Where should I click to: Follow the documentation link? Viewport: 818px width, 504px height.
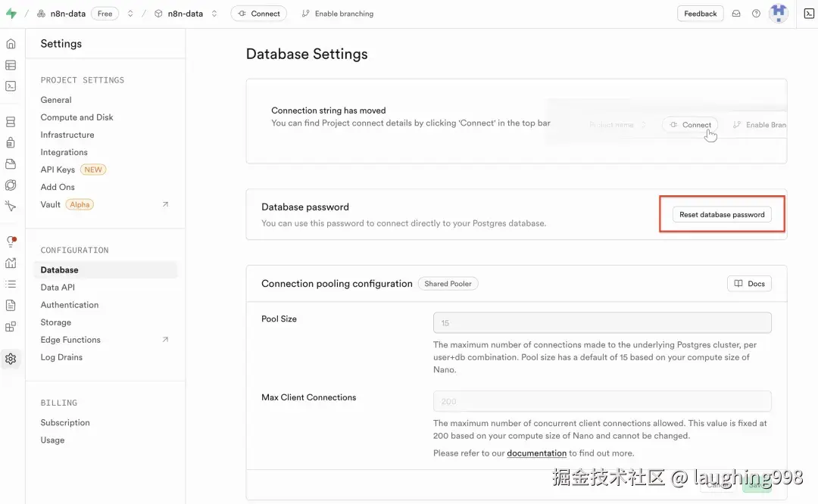[536, 453]
